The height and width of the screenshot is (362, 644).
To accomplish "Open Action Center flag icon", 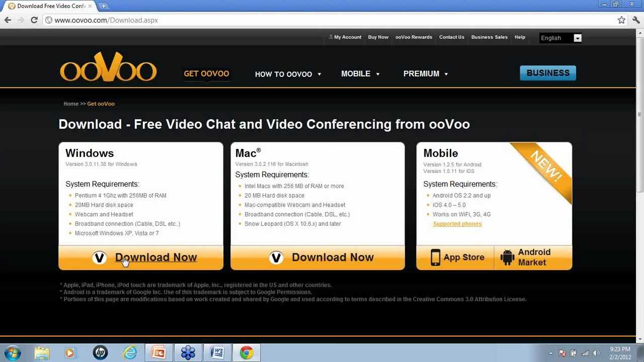I will coord(562,353).
